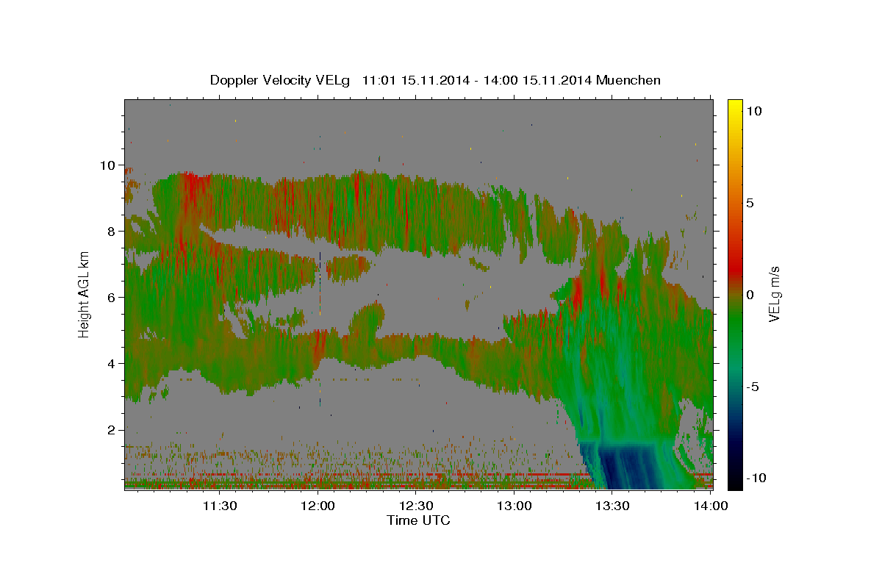Click the x-axis label 'Time UTC'
Image resolution: width=882 pixels, height=588 pixels.
418,520
